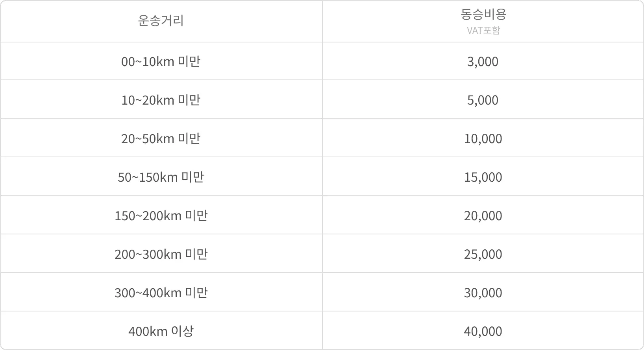
Task: Select the 200~300km 미만 distance cell
Action: (161, 254)
